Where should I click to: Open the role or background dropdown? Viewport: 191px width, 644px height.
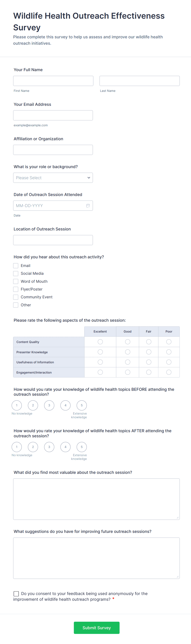click(x=53, y=178)
